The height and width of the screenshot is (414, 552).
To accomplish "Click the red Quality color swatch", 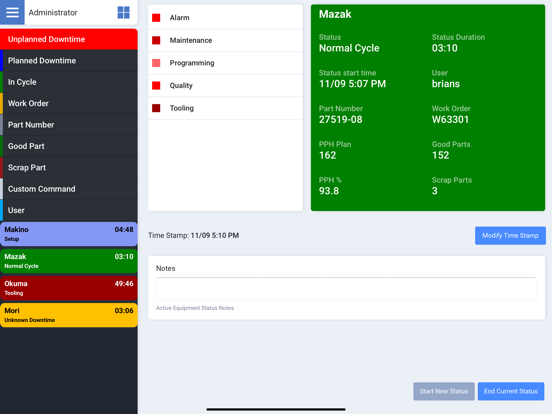I will [x=156, y=86].
